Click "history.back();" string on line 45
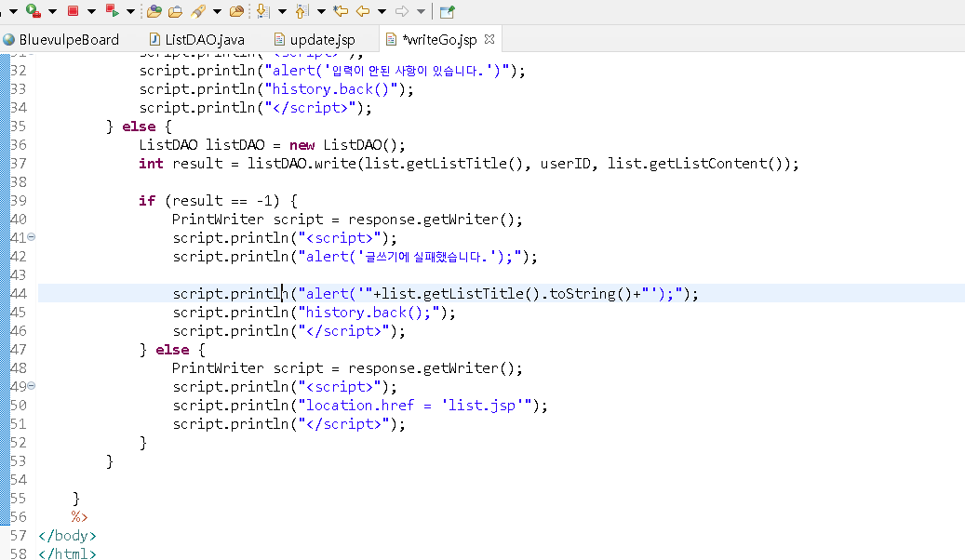Screen dimensions: 965x560 [369, 313]
